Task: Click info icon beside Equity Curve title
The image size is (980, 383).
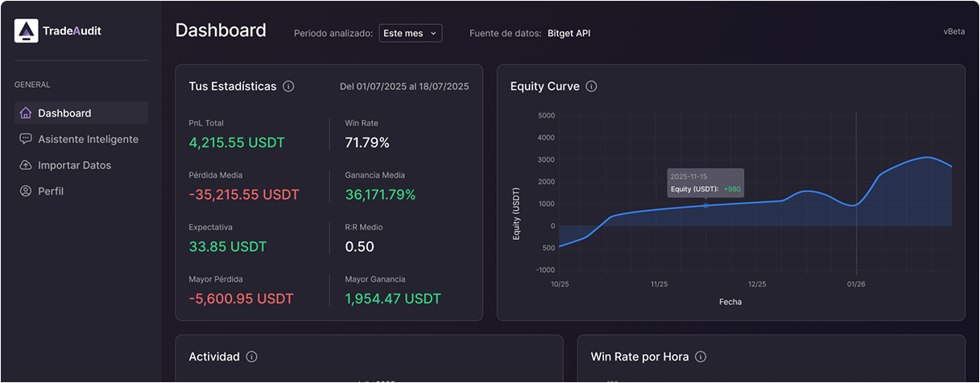Action: (591, 86)
